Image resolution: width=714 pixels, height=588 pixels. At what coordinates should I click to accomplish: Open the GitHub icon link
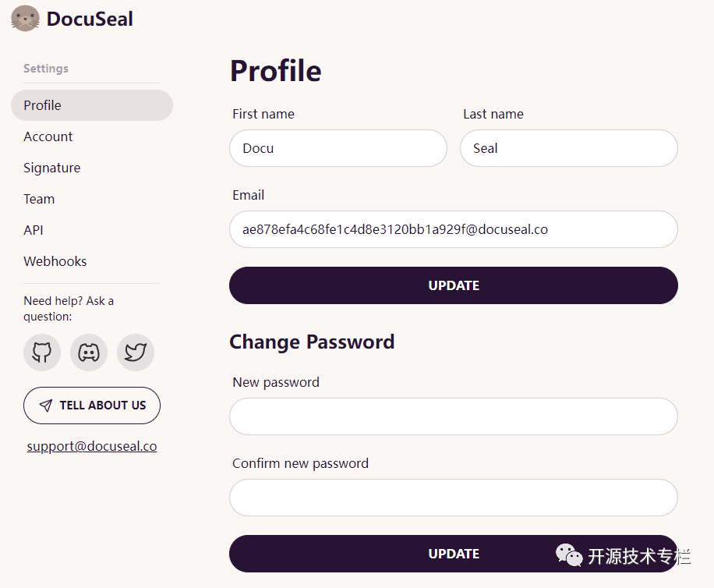click(42, 352)
